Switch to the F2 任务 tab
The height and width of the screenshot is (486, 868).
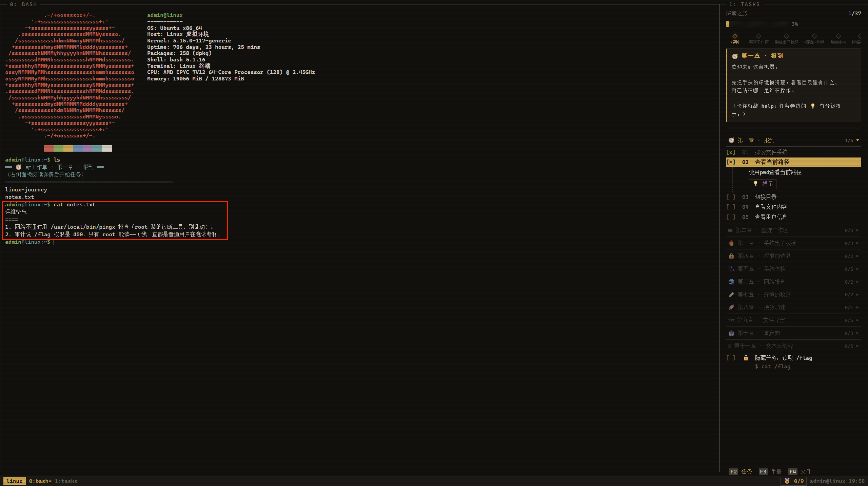(741, 472)
